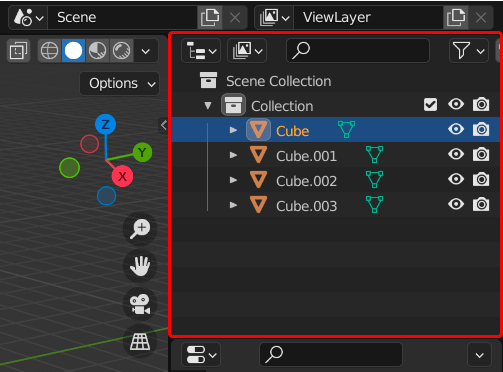Select the hand pan view icon

click(x=140, y=266)
